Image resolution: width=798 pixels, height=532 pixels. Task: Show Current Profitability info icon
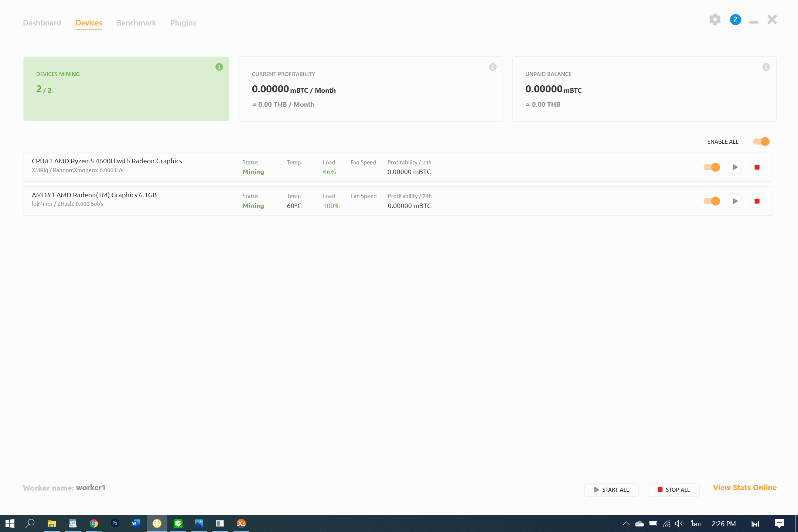pyautogui.click(x=492, y=67)
